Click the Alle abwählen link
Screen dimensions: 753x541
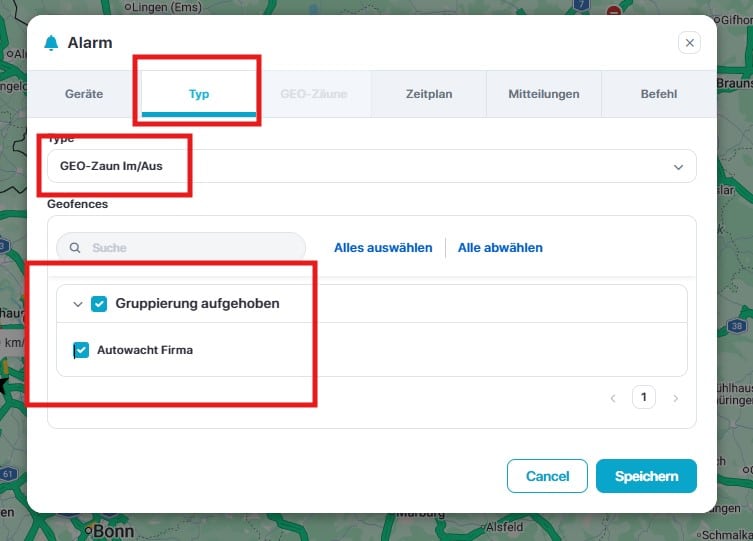coord(500,247)
